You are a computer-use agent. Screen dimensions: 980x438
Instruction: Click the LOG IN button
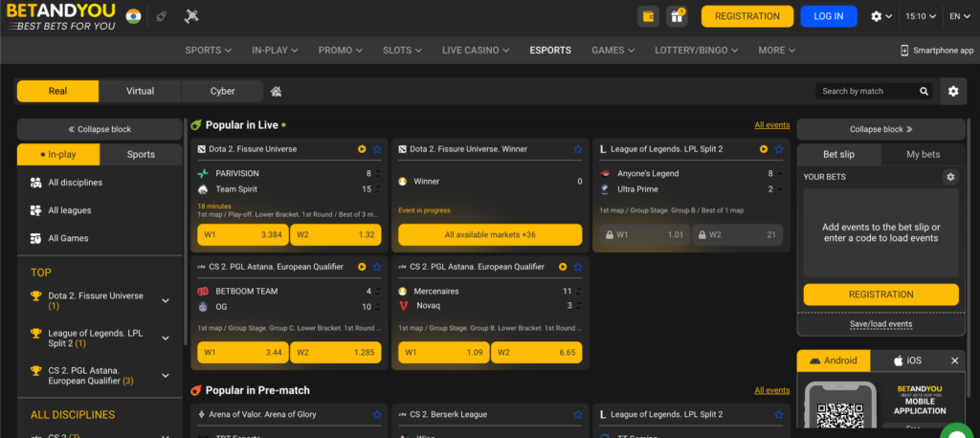(829, 16)
